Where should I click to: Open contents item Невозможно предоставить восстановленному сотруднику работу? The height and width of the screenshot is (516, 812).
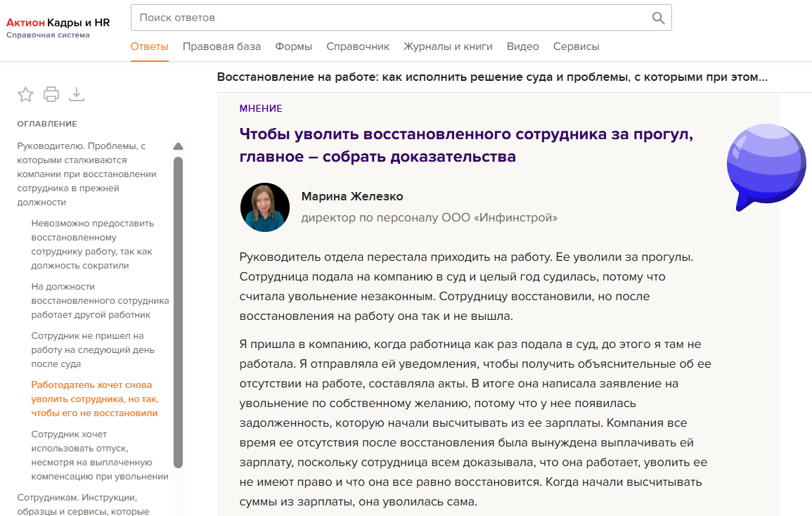(93, 245)
